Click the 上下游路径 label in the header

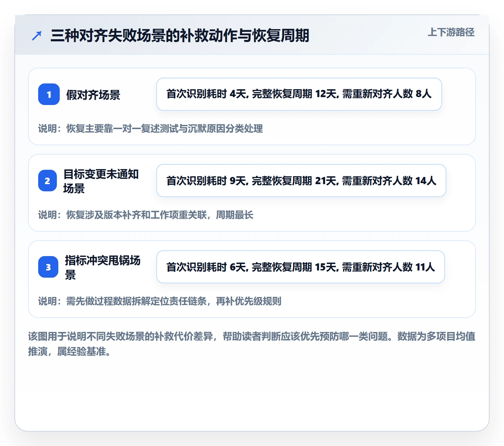click(451, 32)
